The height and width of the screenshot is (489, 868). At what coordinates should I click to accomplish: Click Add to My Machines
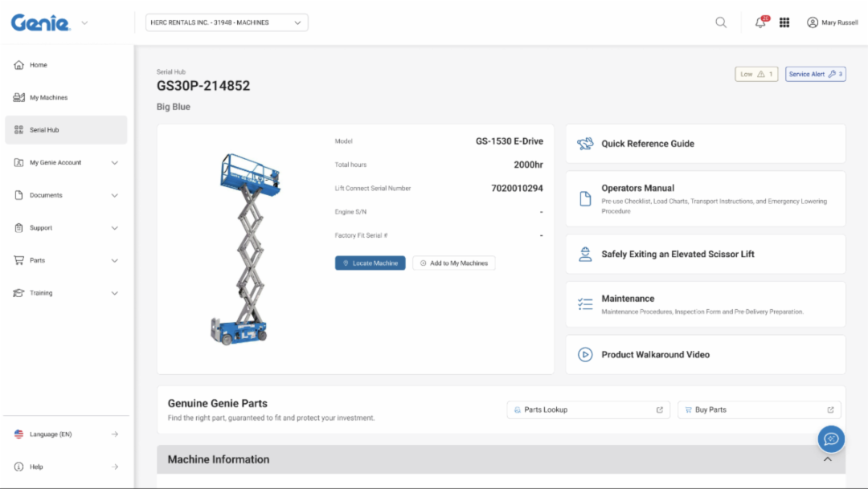point(453,263)
